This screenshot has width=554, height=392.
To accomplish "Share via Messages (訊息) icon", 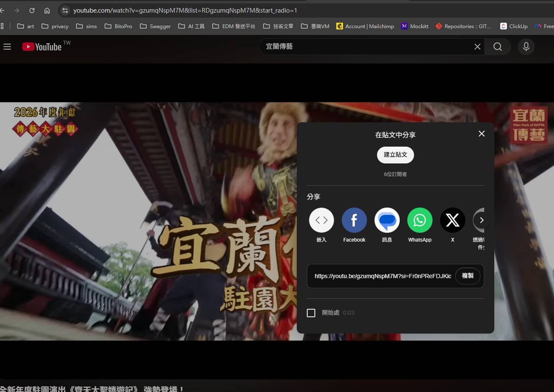I will [x=387, y=225].
